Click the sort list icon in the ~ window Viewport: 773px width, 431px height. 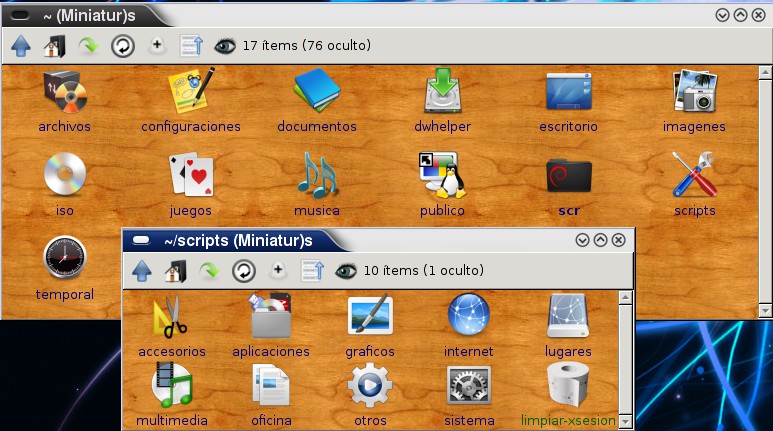coord(191,45)
